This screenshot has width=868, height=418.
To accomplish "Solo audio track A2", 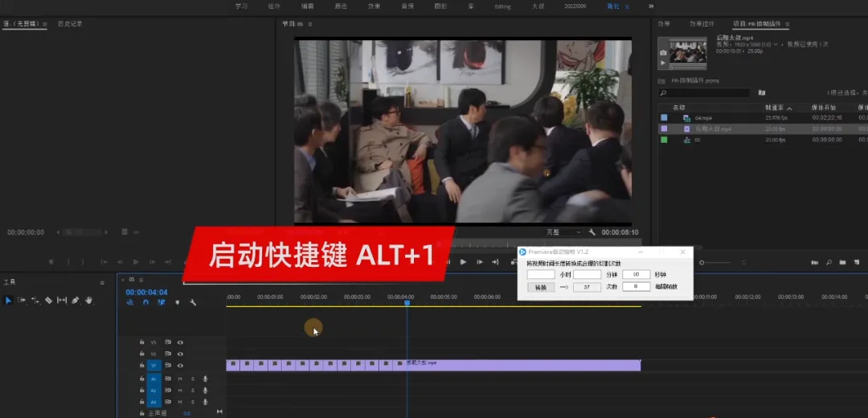I will pos(193,391).
